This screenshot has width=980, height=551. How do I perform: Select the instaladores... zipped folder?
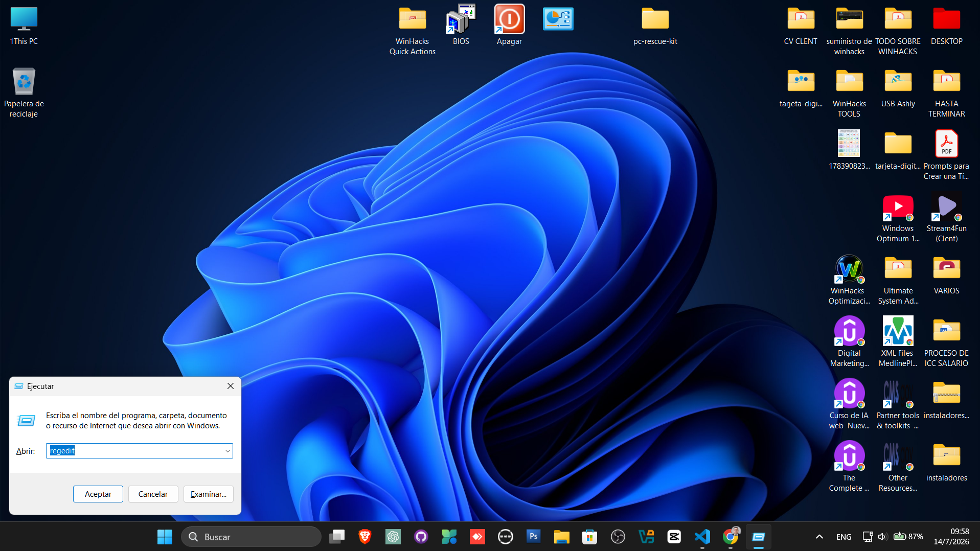pos(947,400)
